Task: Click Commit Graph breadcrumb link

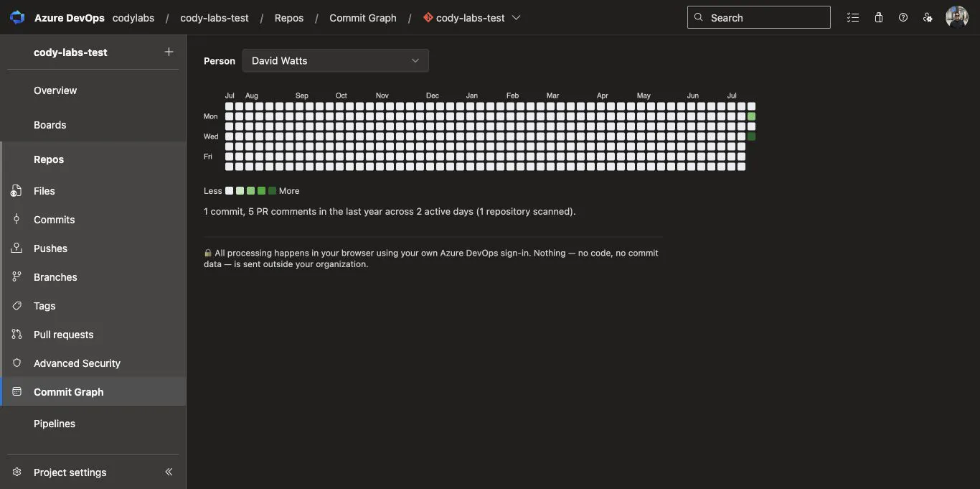Action: click(x=363, y=18)
